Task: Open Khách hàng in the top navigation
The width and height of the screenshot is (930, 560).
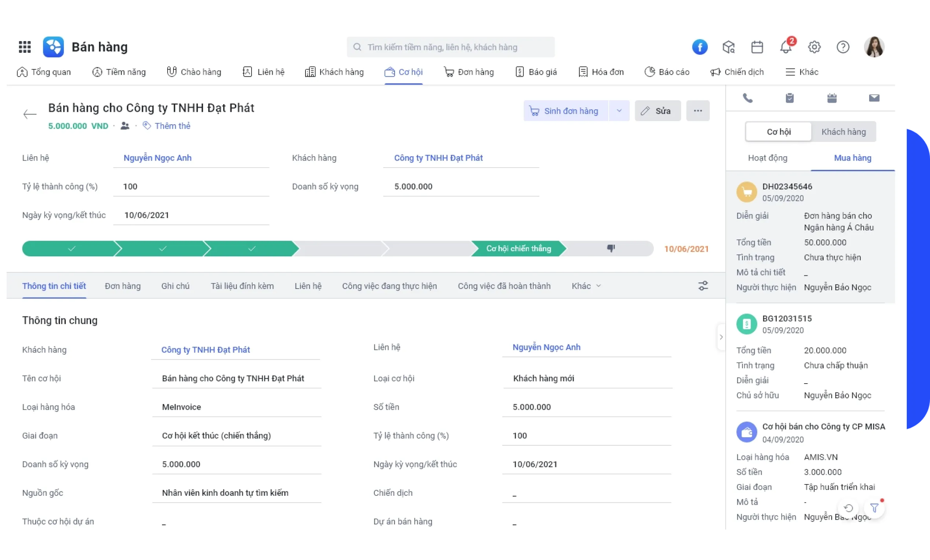Action: 334,72
